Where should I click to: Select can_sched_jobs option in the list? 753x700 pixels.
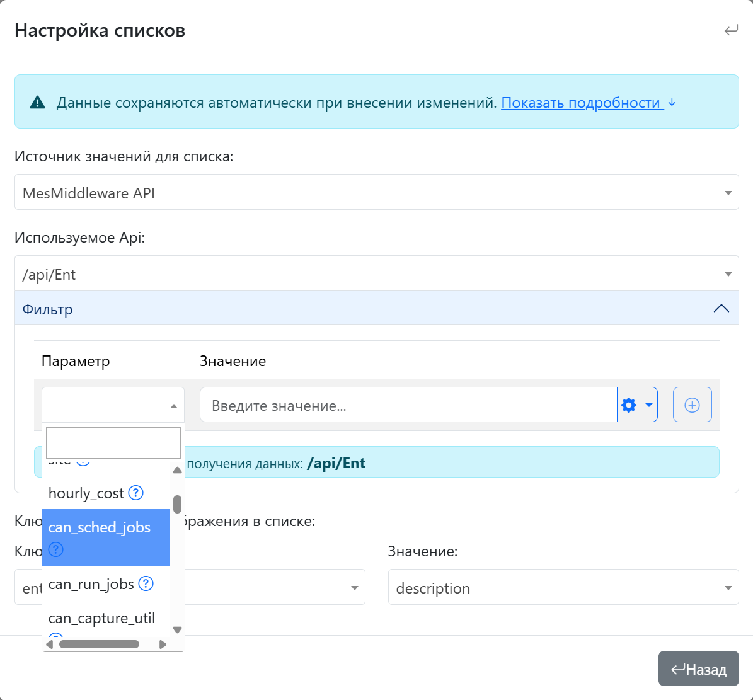tap(100, 527)
